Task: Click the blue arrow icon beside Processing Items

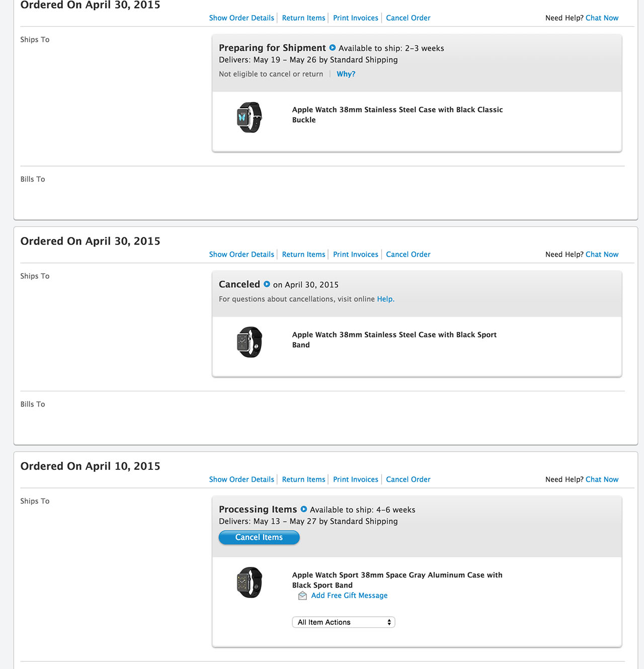Action: [304, 509]
